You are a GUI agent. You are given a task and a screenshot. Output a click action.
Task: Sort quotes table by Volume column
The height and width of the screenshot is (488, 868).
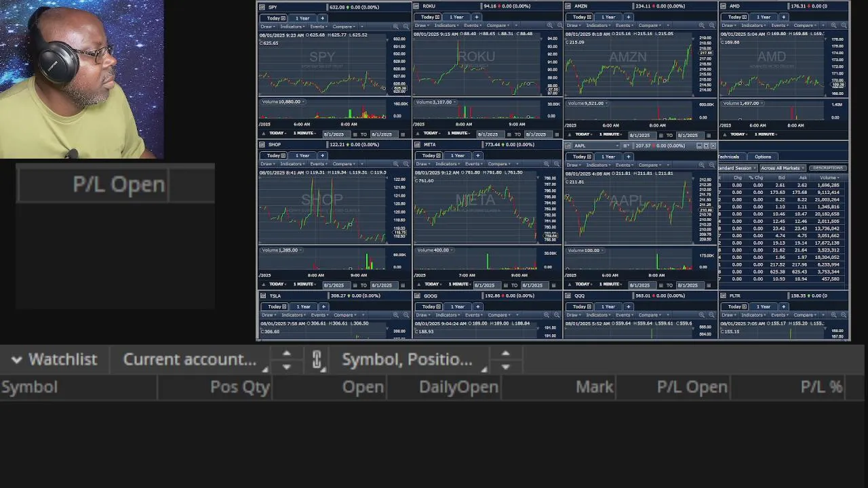point(829,178)
